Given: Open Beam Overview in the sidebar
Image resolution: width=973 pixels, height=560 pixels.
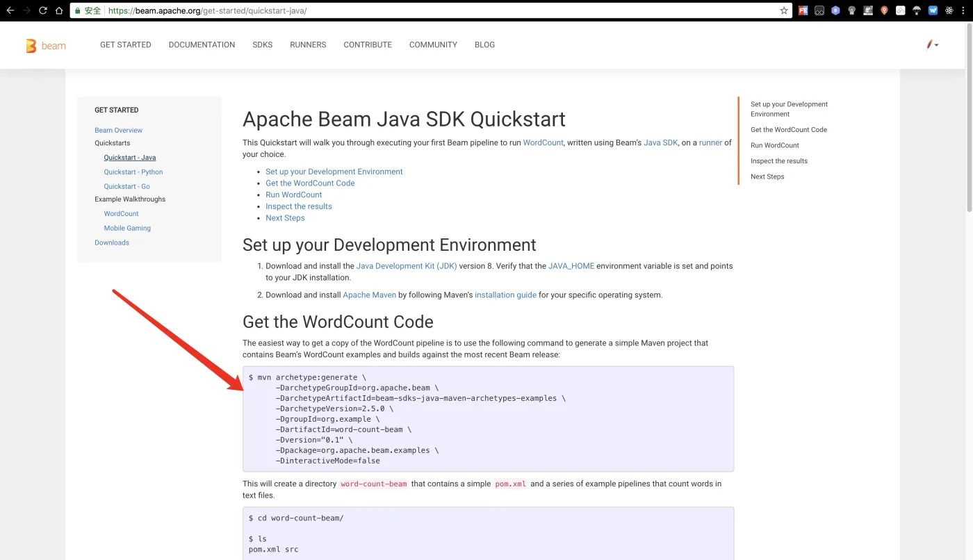Looking at the screenshot, I should pyautogui.click(x=118, y=130).
